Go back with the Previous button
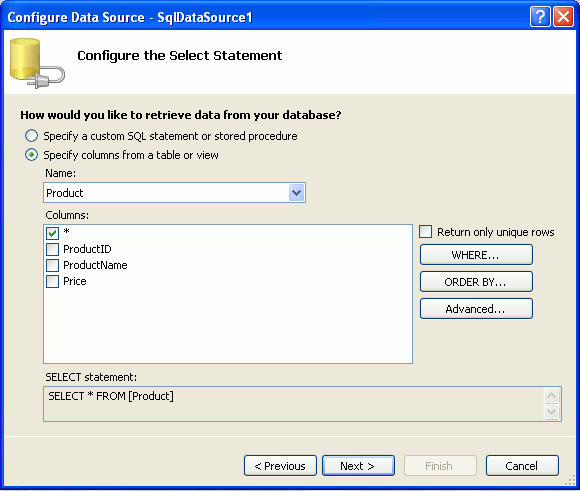The image size is (580, 491). click(x=280, y=465)
